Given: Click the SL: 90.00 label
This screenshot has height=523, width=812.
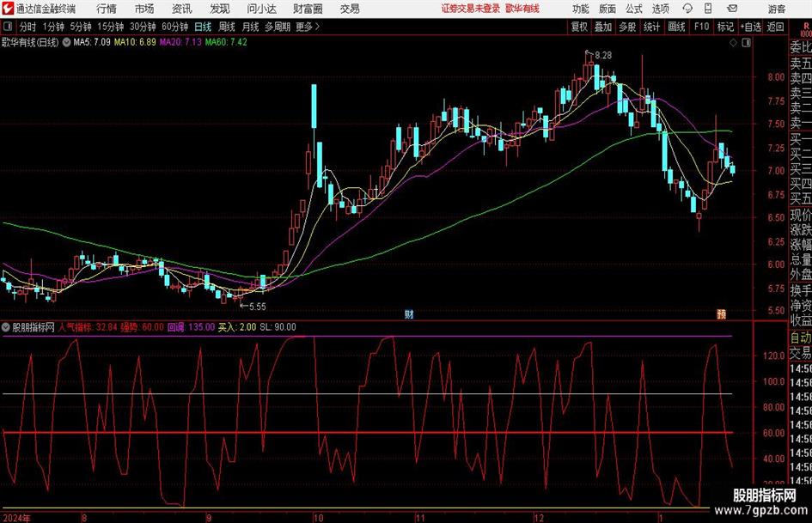Looking at the screenshot, I should point(278,327).
